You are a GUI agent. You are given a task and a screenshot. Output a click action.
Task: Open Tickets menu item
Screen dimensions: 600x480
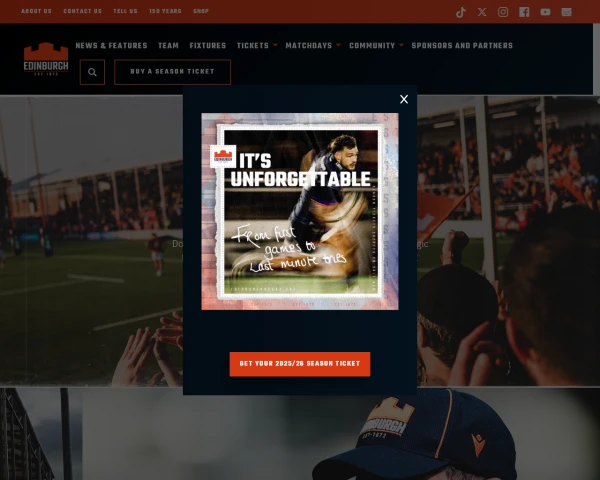(253, 46)
